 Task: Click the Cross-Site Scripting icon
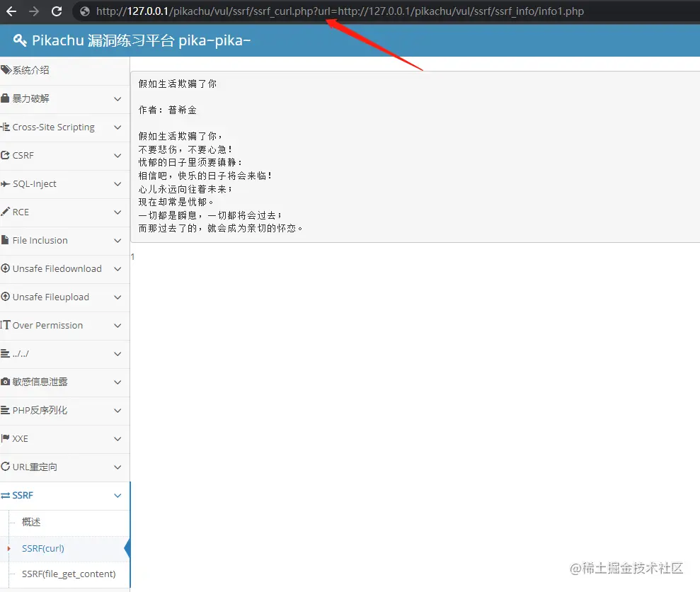[6, 127]
